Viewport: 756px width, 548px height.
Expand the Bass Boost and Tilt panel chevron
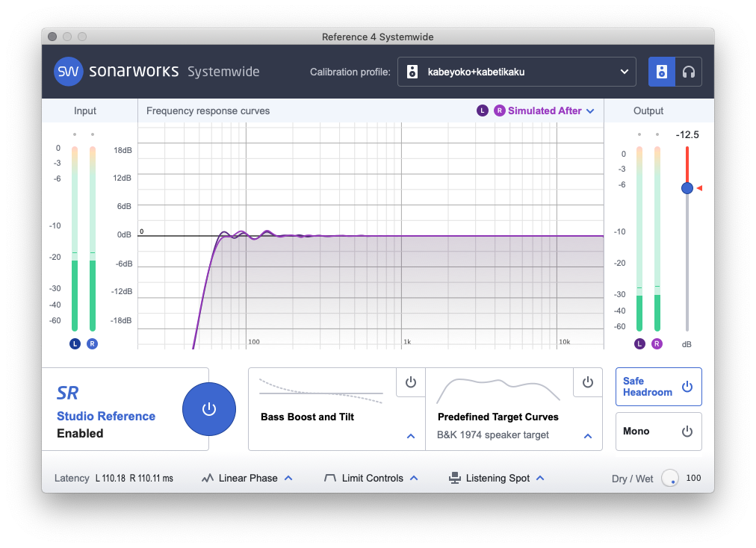(x=411, y=436)
